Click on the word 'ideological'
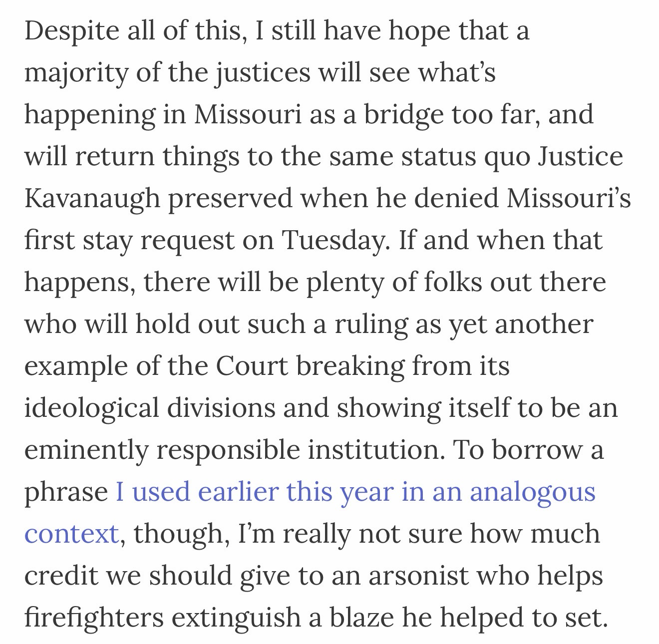This screenshot has height=644, width=659. click(x=91, y=408)
